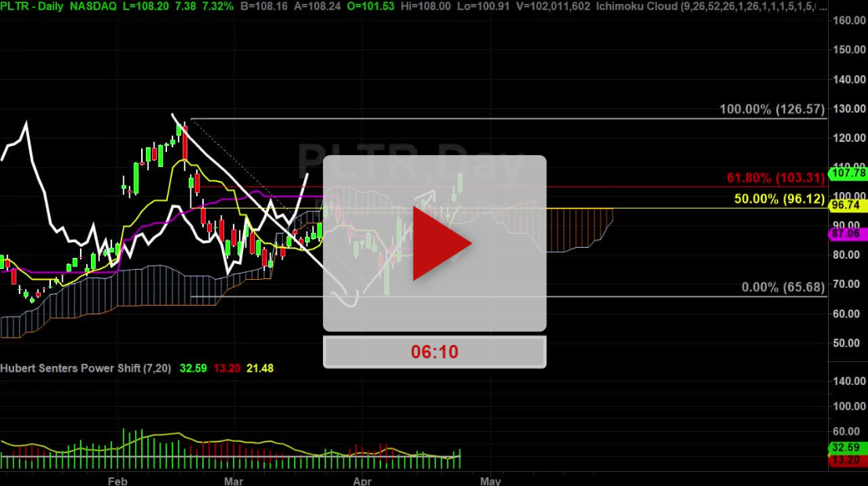Click the Apr date axis label
Screen dimensions: 868x486
362,481
